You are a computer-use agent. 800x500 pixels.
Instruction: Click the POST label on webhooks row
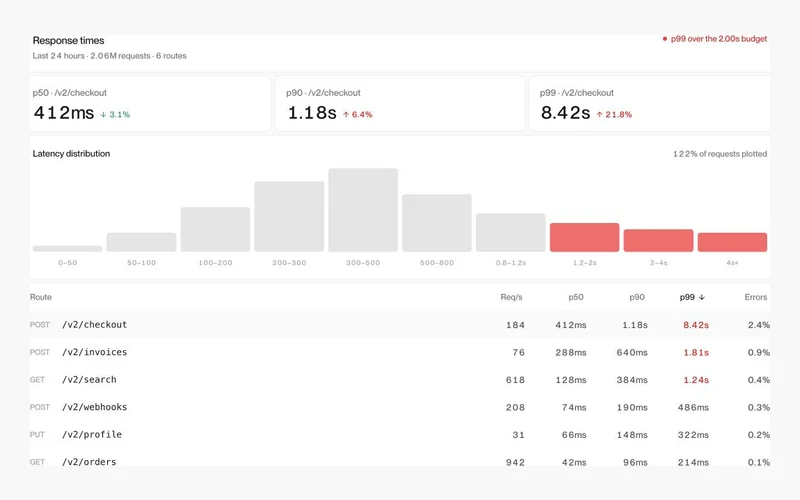pos(40,407)
